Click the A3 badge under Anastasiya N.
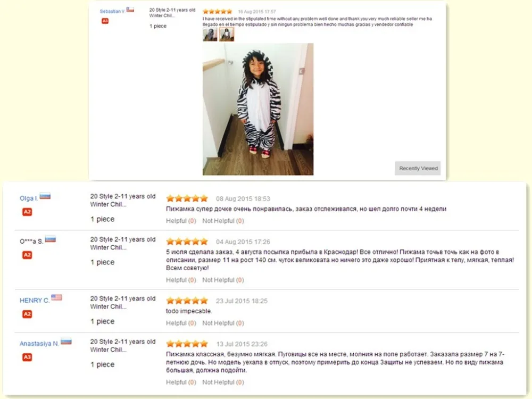The width and height of the screenshot is (532, 399). (27, 358)
